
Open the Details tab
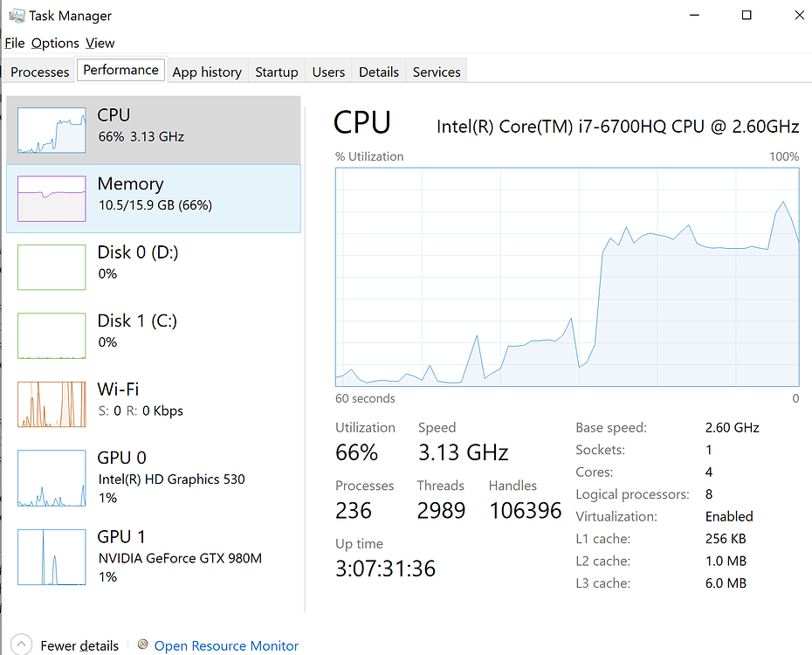[x=379, y=72]
